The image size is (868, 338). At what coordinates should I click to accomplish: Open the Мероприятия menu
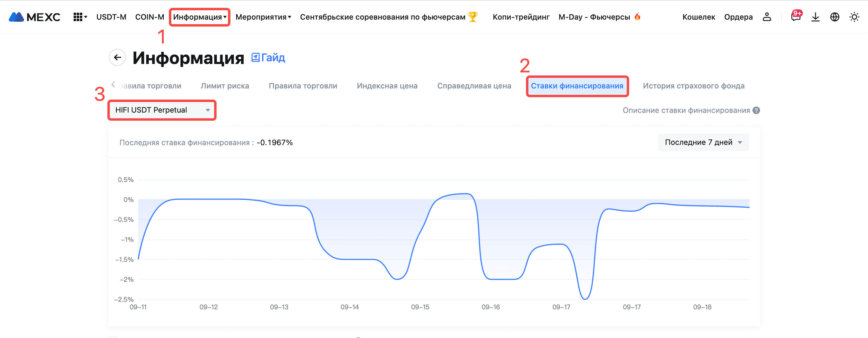point(263,17)
